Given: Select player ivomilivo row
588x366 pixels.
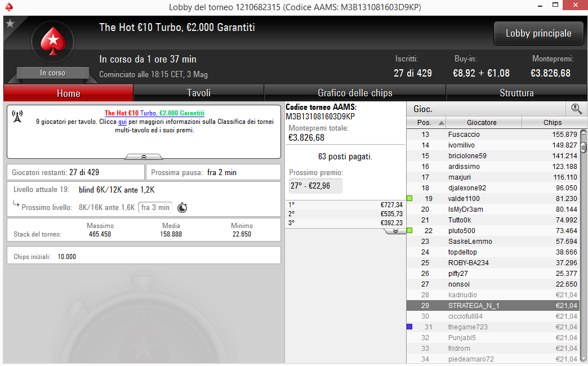Looking at the screenshot, I should click(493, 145).
